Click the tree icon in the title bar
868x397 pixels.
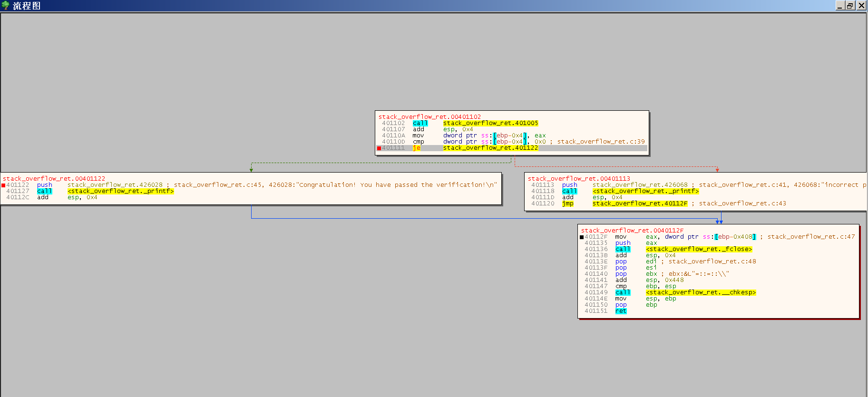(6, 6)
